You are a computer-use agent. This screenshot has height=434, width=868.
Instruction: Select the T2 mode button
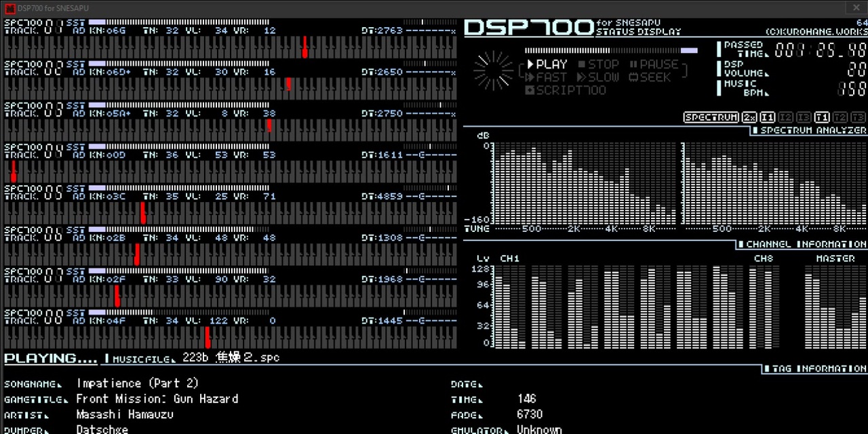click(840, 117)
